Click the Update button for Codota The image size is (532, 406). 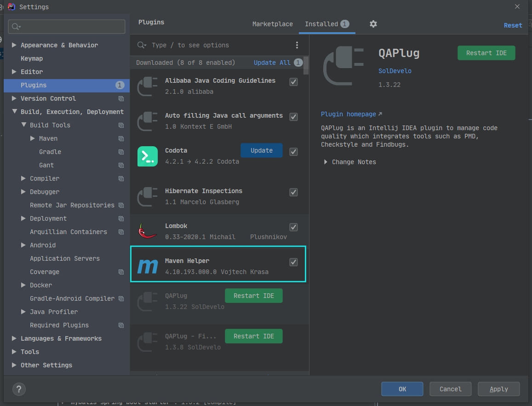[x=262, y=150]
